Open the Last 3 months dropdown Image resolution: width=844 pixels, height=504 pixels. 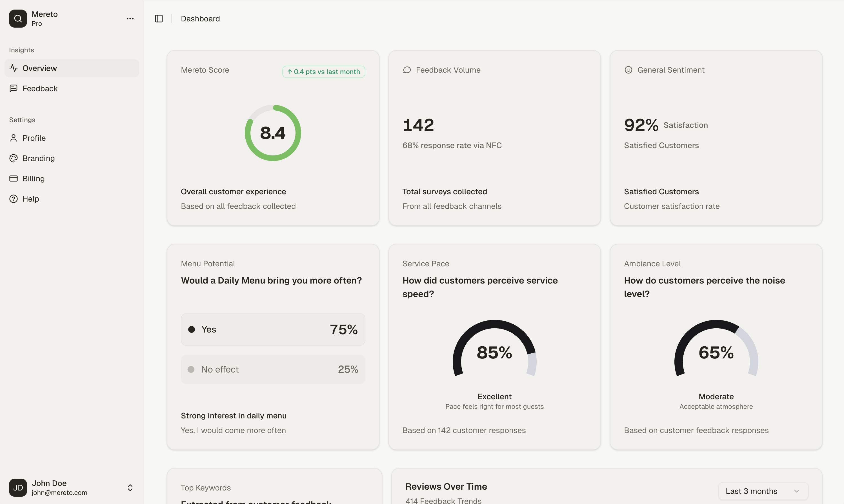[x=763, y=491]
